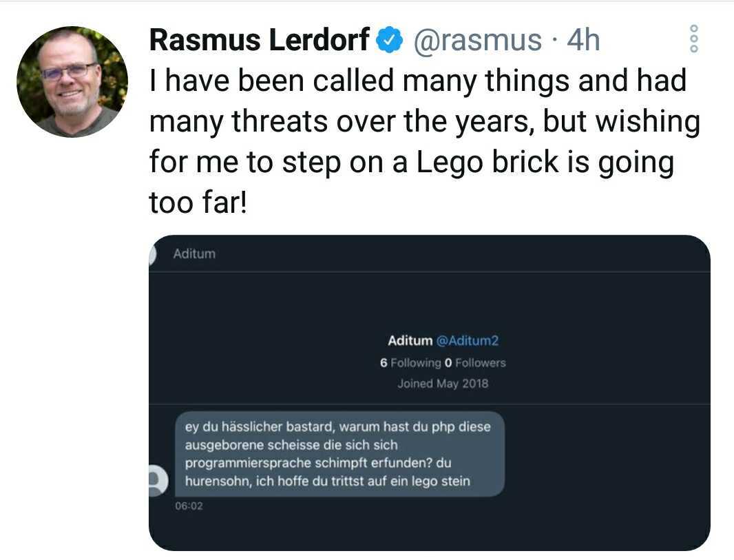
Task: Click the blue verified badge
Action: pyautogui.click(x=390, y=41)
